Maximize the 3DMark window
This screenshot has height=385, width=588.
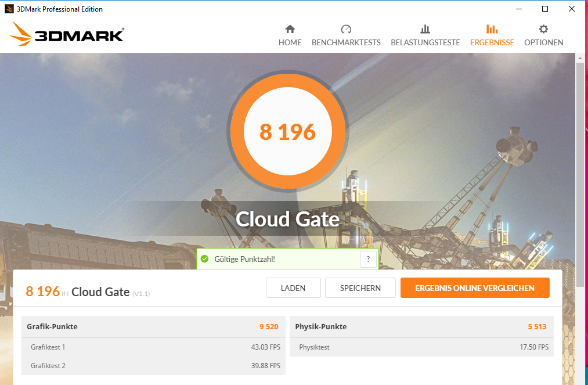[545, 9]
